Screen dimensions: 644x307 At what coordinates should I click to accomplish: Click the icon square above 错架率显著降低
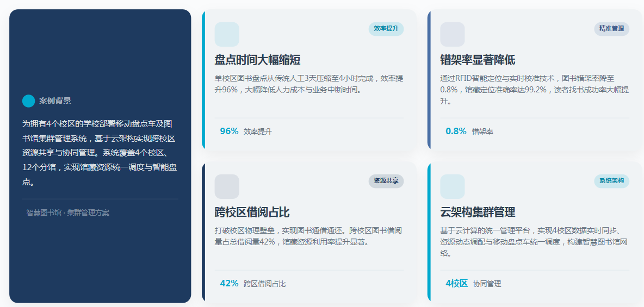[452, 34]
